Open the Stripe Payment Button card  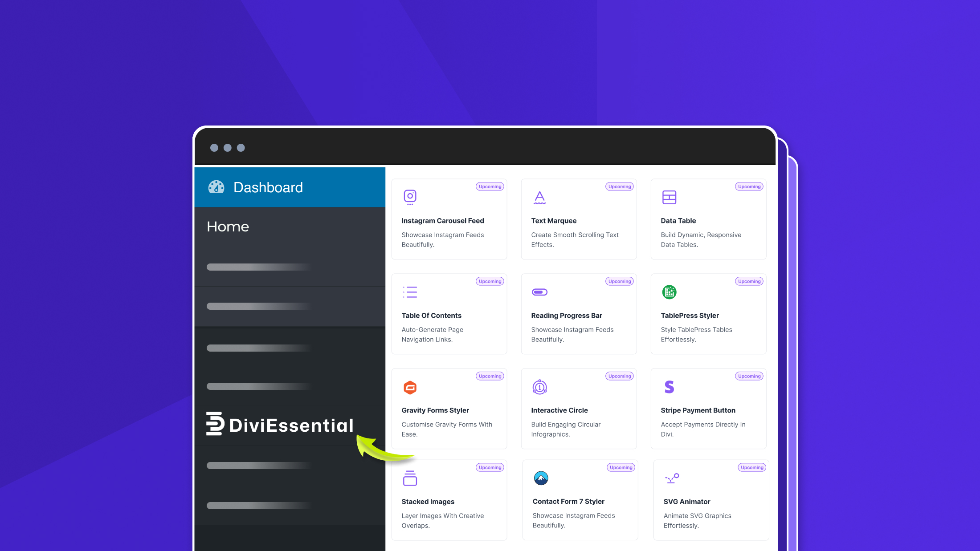(708, 409)
